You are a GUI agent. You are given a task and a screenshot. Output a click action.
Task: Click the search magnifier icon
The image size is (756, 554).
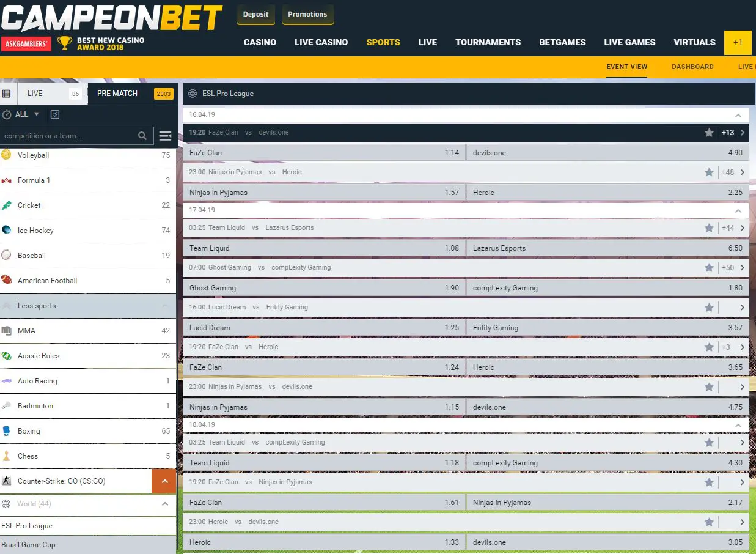(x=142, y=136)
